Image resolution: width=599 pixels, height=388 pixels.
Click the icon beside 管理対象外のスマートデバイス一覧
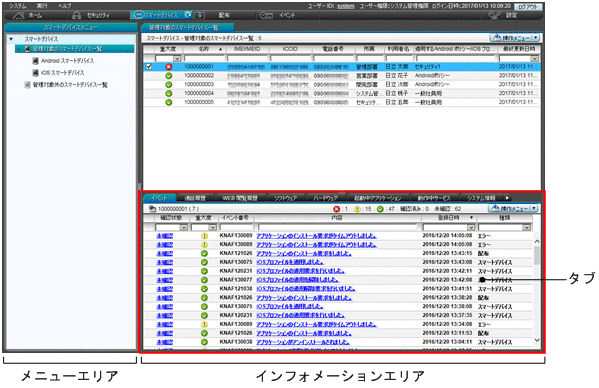pyautogui.click(x=28, y=85)
